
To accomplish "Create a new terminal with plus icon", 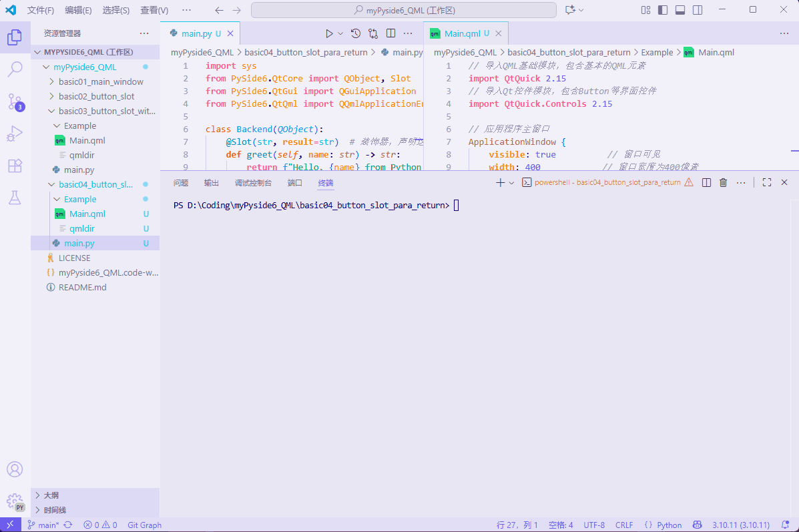I will click(501, 182).
